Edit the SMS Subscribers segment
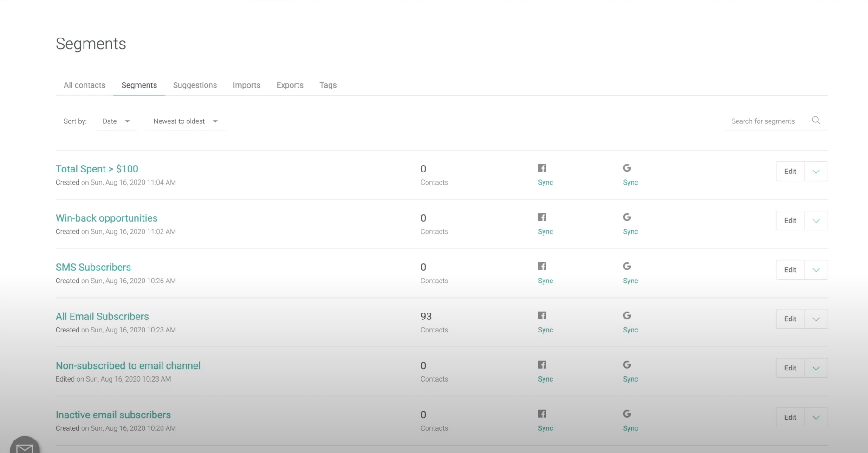The height and width of the screenshot is (453, 868). click(790, 270)
